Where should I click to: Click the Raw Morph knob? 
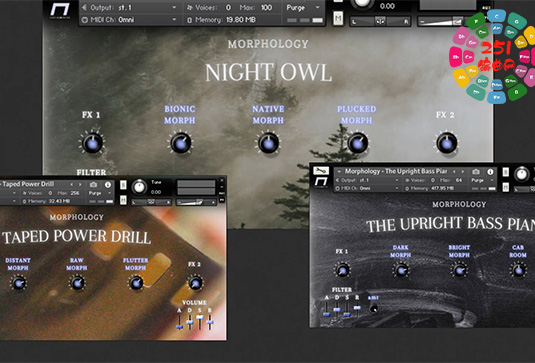point(77,283)
